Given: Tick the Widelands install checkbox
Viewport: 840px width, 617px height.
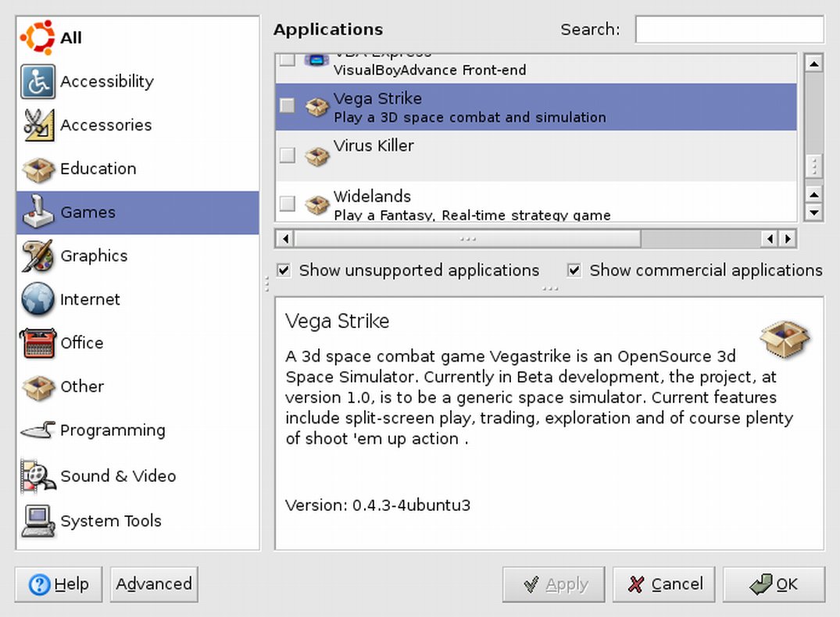Looking at the screenshot, I should coord(288,203).
